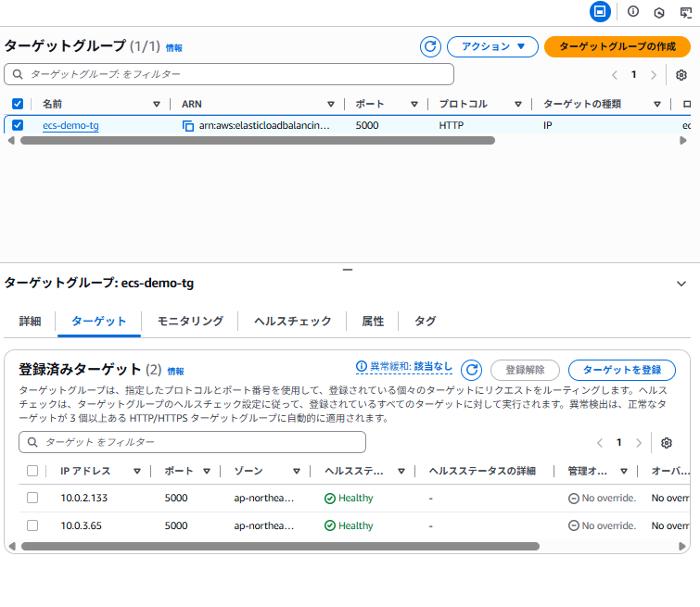Click ターゲットを登録 button

(622, 370)
